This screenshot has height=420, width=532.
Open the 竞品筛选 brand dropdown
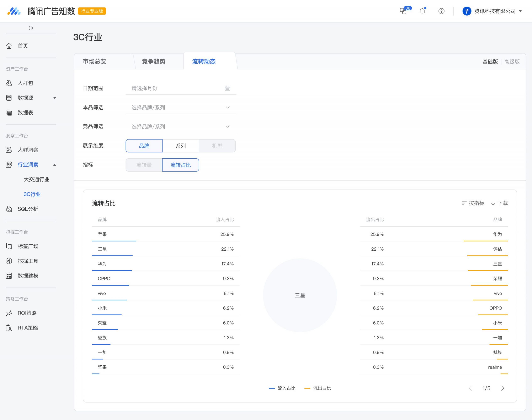pyautogui.click(x=181, y=127)
